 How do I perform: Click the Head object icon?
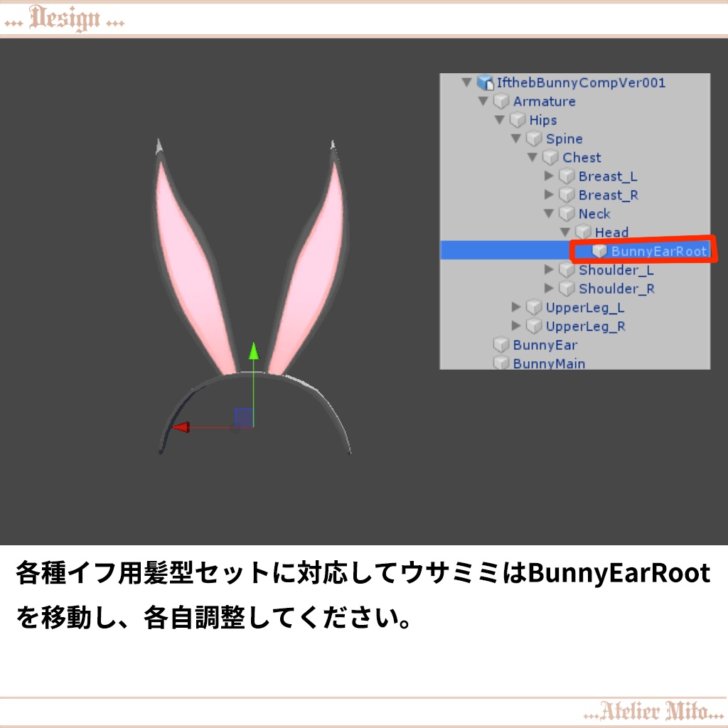[x=583, y=232]
